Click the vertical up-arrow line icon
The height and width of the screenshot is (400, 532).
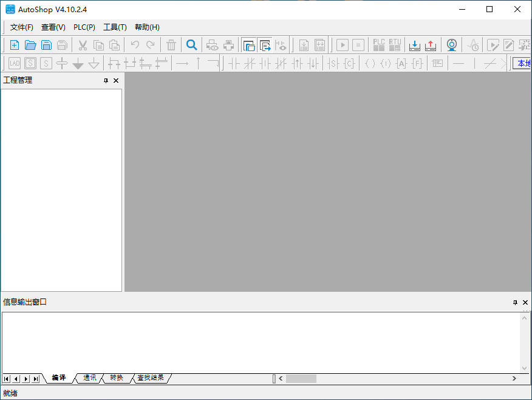pos(198,63)
